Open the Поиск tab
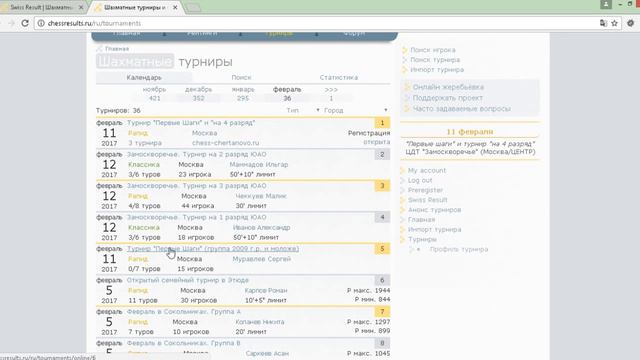The height and width of the screenshot is (360, 640). [x=241, y=77]
